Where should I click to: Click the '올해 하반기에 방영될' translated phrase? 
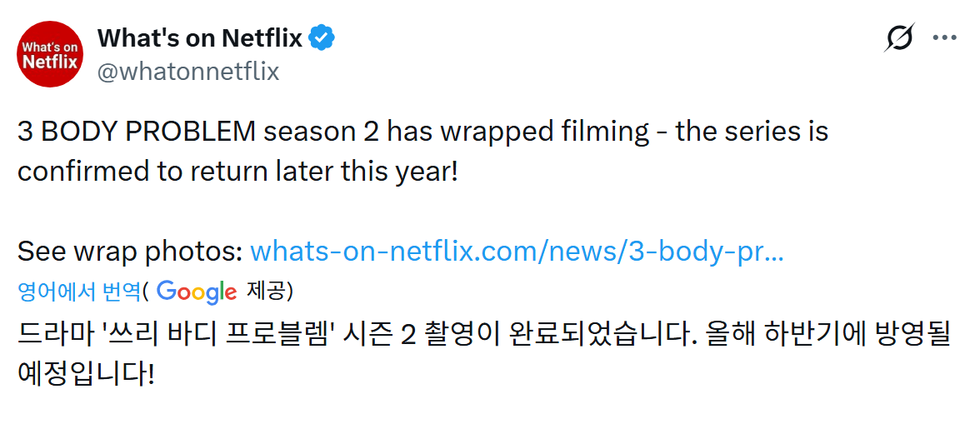coord(829,335)
